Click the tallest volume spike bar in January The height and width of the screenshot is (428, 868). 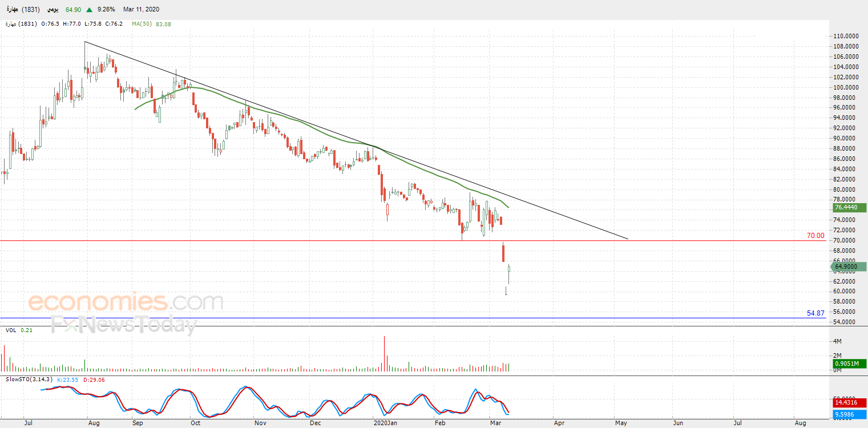(384, 354)
